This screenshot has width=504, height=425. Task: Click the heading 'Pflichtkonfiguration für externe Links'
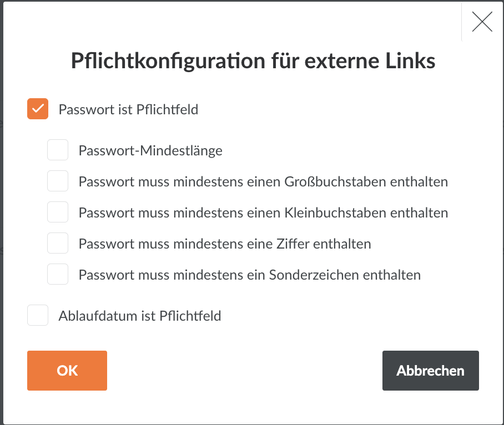[253, 60]
